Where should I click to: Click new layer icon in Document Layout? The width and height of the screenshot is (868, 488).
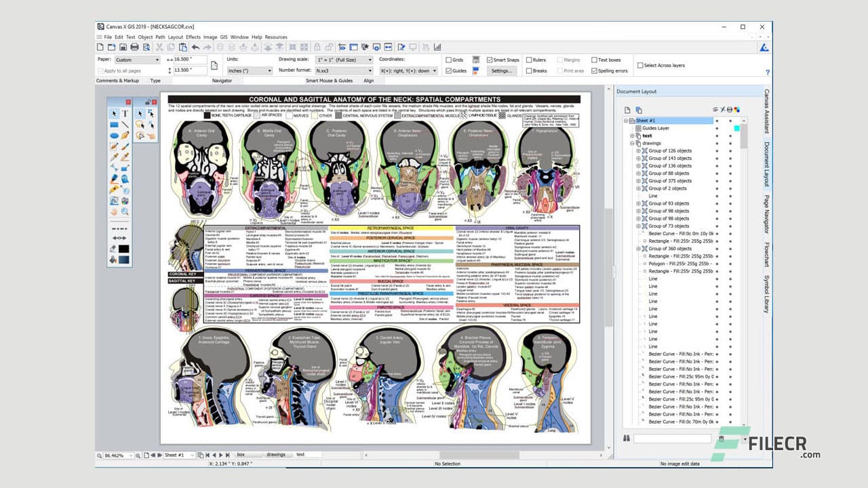pyautogui.click(x=628, y=110)
